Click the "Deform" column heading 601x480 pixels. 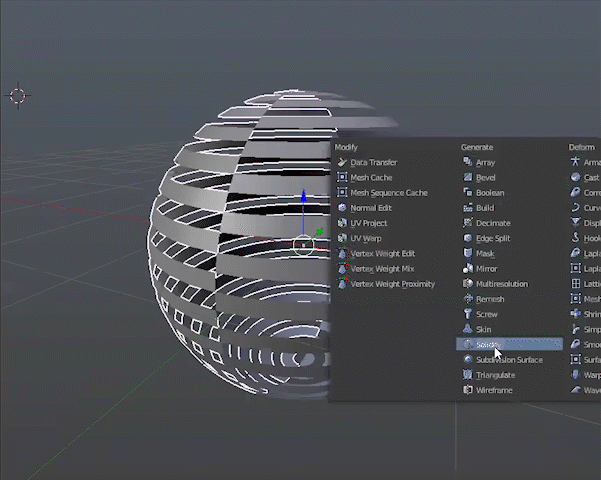pos(582,147)
